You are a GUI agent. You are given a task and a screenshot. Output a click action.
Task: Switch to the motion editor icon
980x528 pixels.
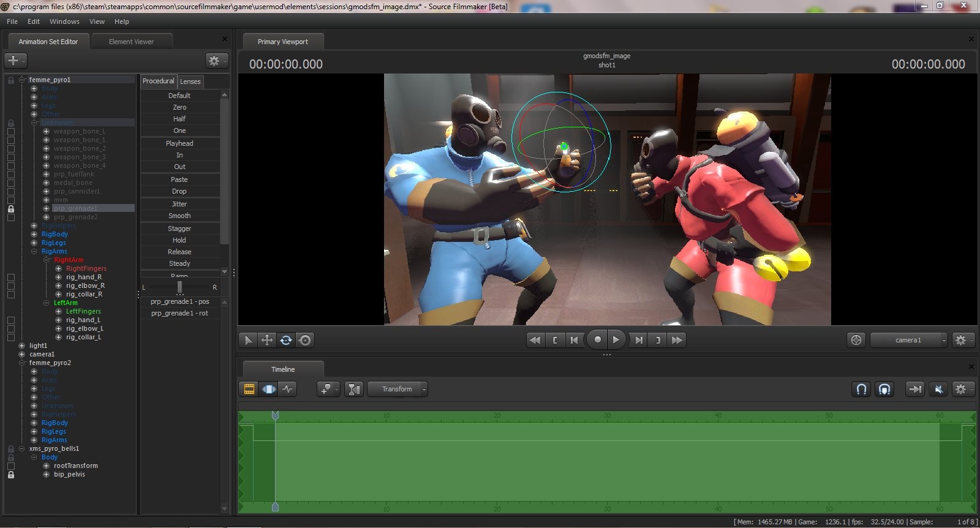269,389
